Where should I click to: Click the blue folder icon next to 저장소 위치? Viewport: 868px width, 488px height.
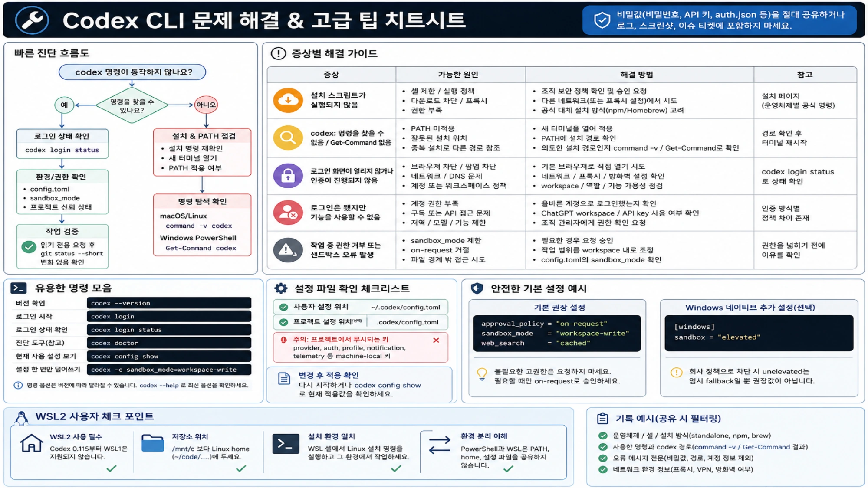(153, 443)
